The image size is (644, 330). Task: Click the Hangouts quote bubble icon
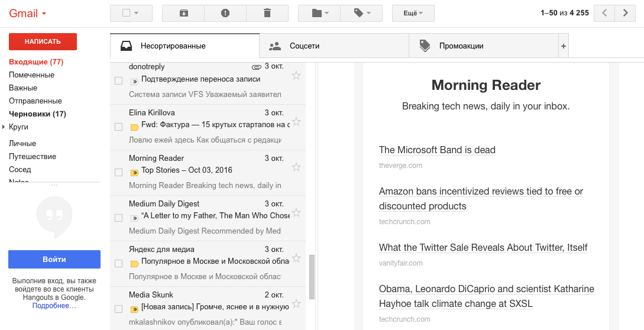(x=54, y=216)
